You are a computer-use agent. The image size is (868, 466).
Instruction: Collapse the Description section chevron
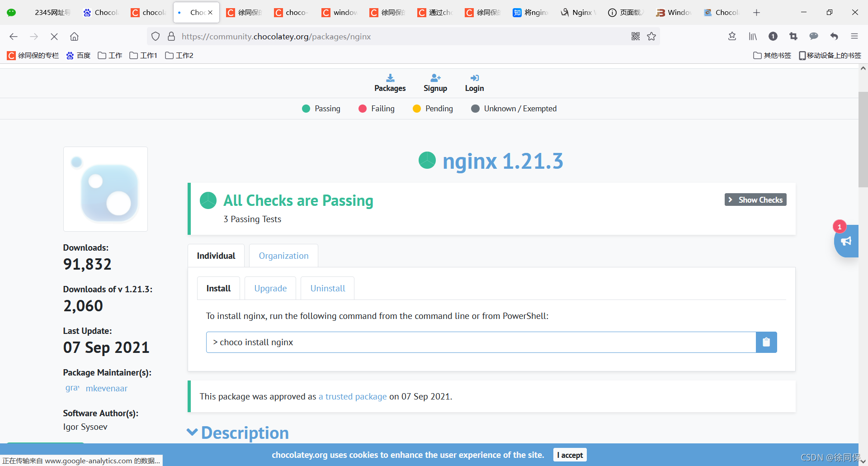tap(192, 433)
